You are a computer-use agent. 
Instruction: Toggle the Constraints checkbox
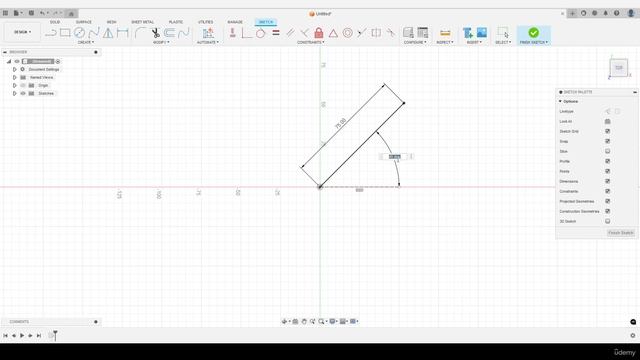607,191
